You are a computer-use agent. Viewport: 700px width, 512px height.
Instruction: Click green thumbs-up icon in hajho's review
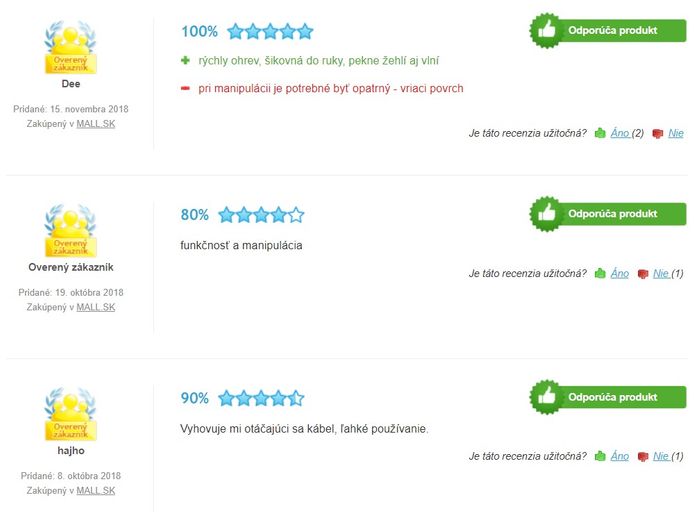point(600,456)
